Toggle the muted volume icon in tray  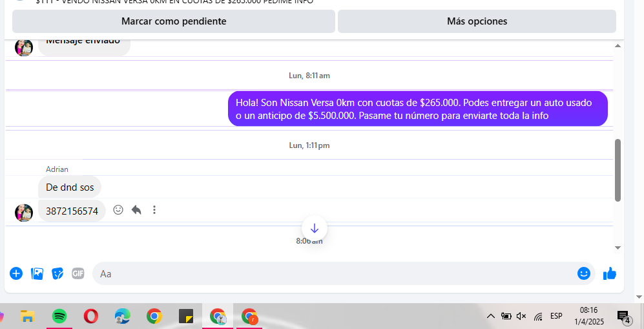[x=522, y=316]
